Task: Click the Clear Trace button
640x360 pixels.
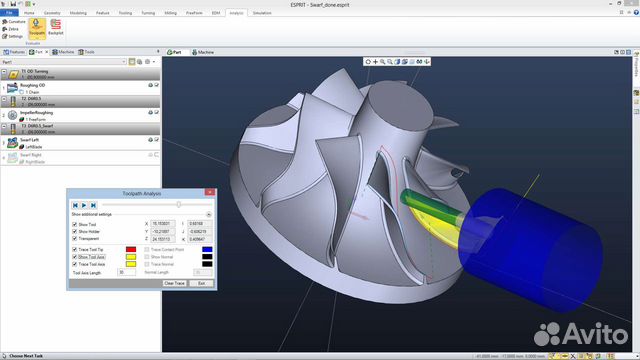Action: [x=174, y=283]
